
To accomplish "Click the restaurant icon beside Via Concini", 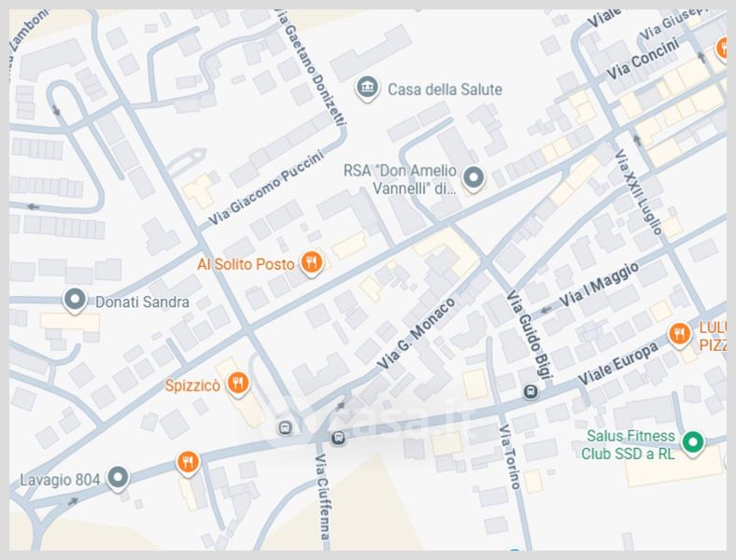I will pos(722,48).
